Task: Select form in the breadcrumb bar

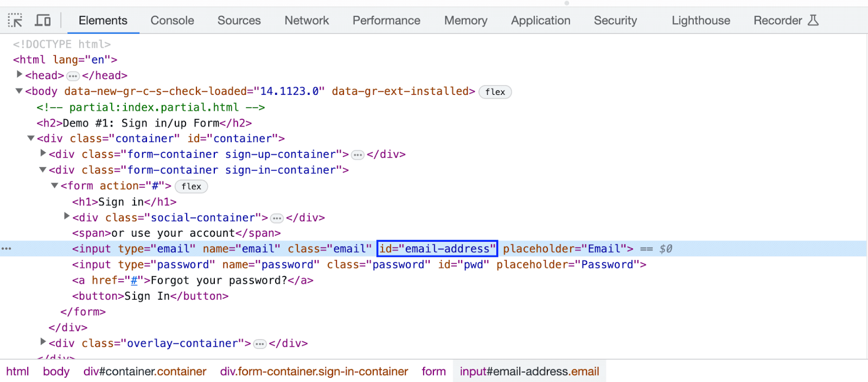Action: [434, 372]
